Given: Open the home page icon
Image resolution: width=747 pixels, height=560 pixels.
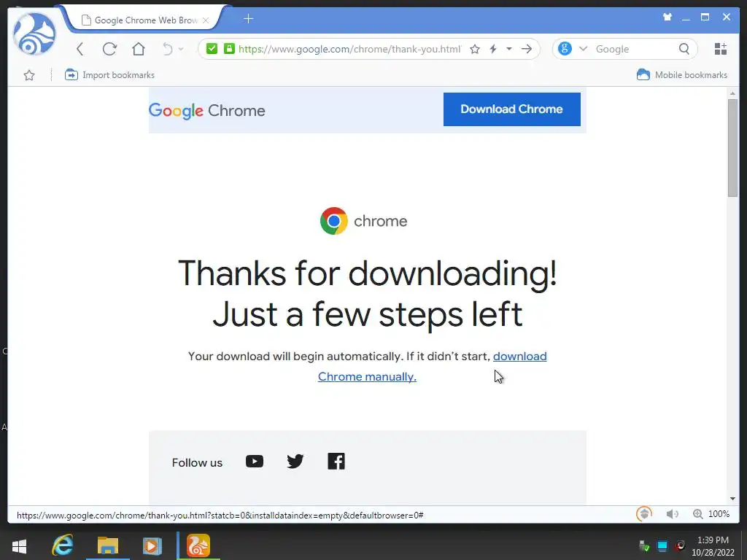Looking at the screenshot, I should (x=139, y=49).
